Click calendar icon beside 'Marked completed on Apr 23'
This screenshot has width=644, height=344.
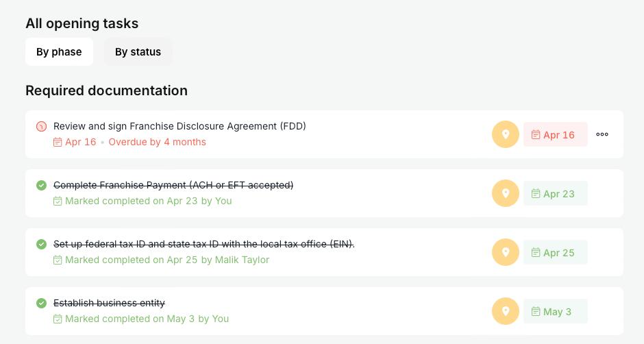(x=58, y=201)
